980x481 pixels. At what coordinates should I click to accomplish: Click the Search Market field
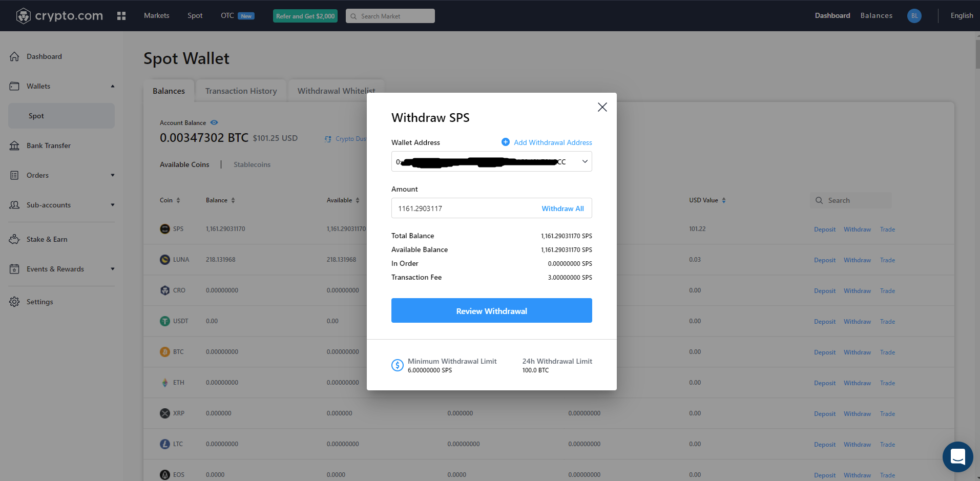390,16
